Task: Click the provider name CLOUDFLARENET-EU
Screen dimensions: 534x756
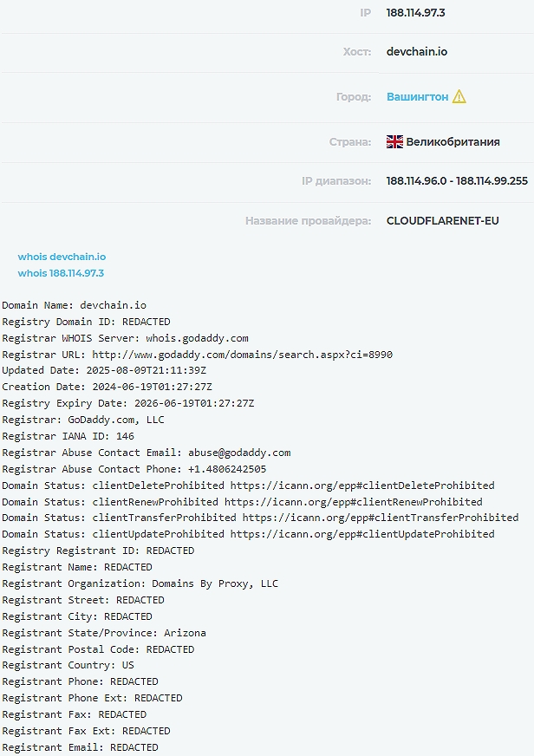Action: click(x=442, y=221)
